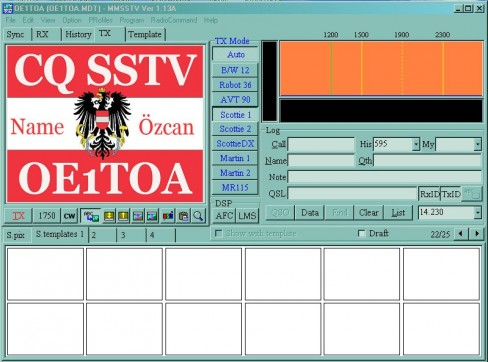Viewport: 488px width, 362px height.
Task: Open the 14.230 frequency dropdown
Action: pyautogui.click(x=478, y=212)
